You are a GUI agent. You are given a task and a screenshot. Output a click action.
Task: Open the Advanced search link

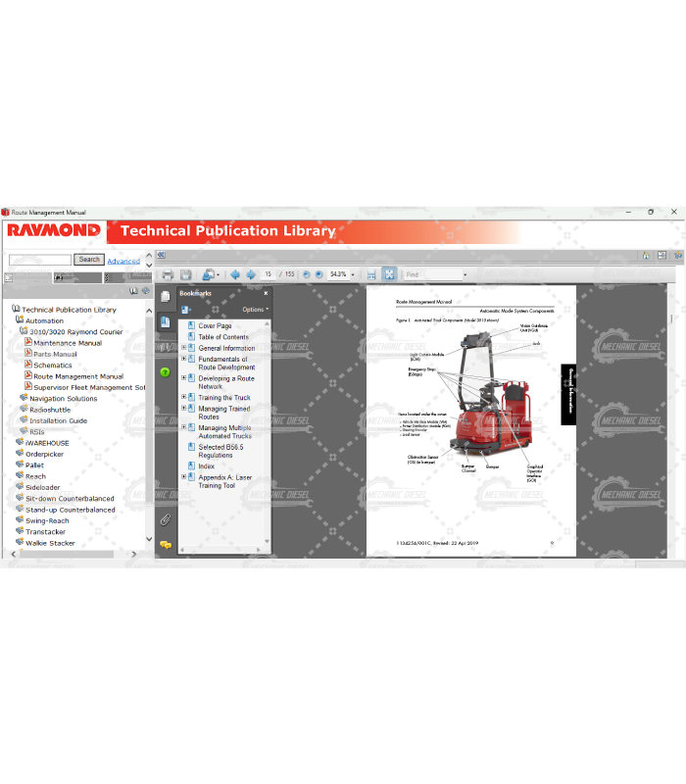[123, 261]
